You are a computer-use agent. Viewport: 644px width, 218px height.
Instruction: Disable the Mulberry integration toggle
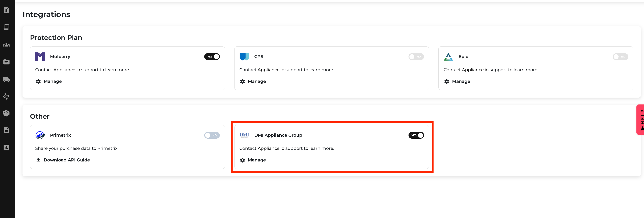(212, 57)
